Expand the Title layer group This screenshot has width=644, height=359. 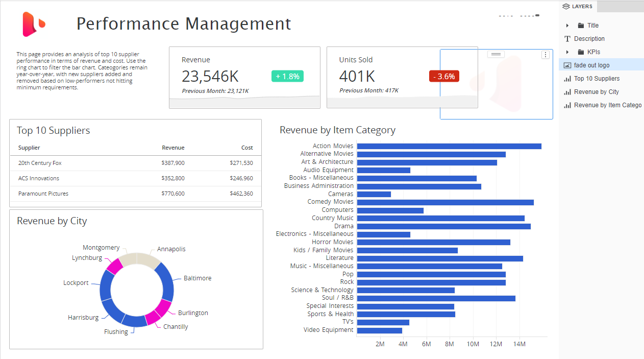coord(567,26)
